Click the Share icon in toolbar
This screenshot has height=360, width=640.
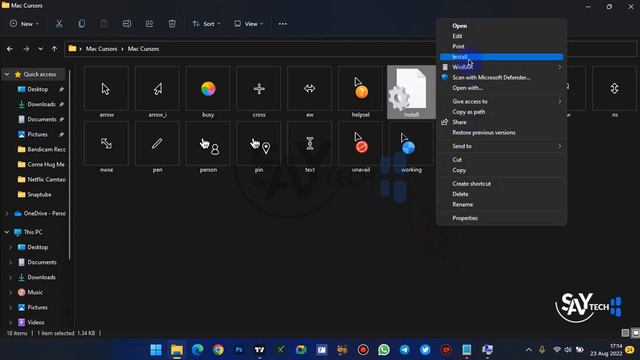click(x=149, y=24)
